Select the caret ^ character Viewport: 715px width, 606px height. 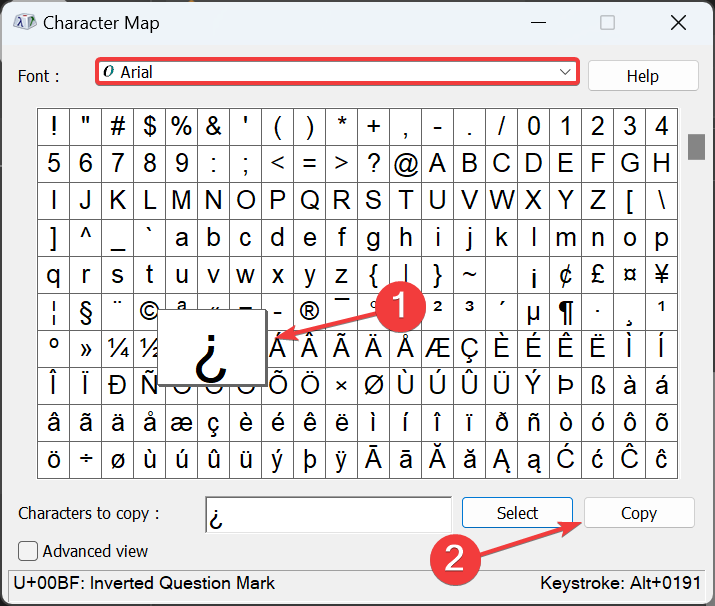click(86, 238)
